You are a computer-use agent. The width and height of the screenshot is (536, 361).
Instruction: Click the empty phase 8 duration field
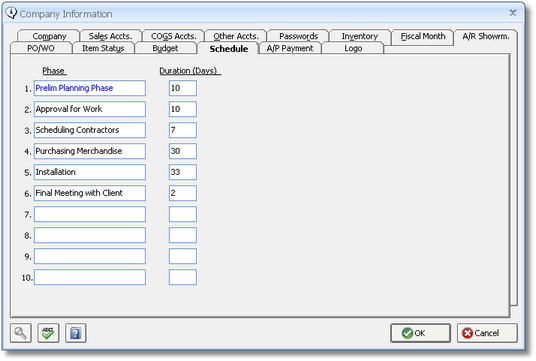click(183, 235)
